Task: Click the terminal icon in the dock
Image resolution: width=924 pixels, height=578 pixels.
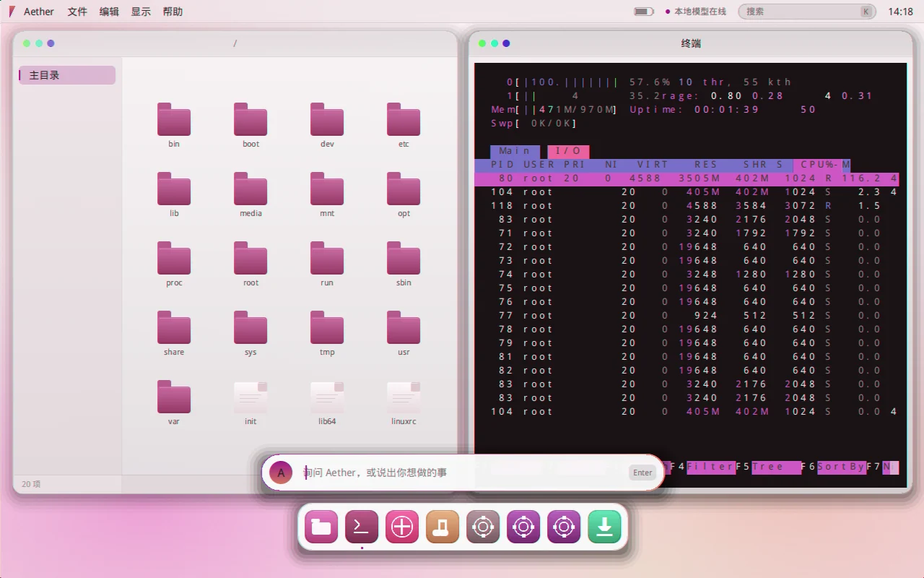Action: [362, 527]
